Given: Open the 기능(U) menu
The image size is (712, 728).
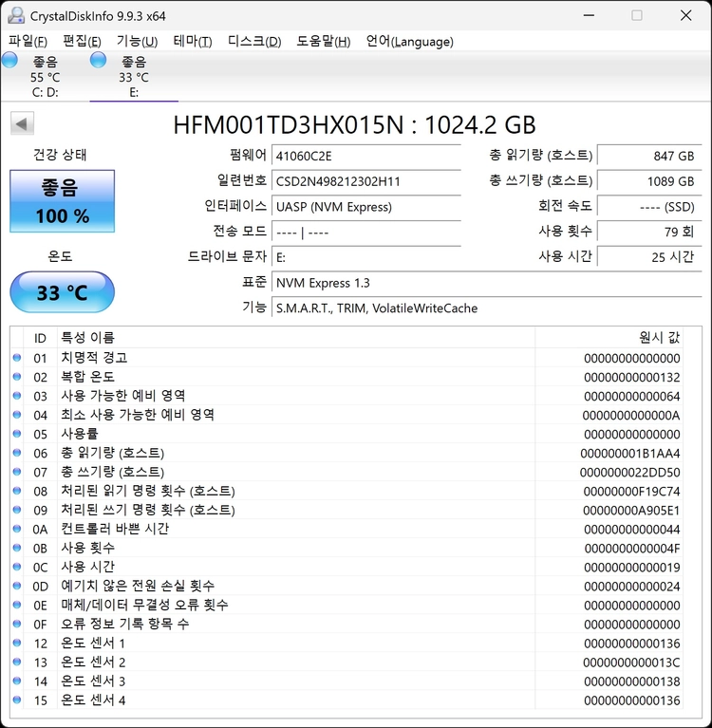Looking at the screenshot, I should click(137, 42).
